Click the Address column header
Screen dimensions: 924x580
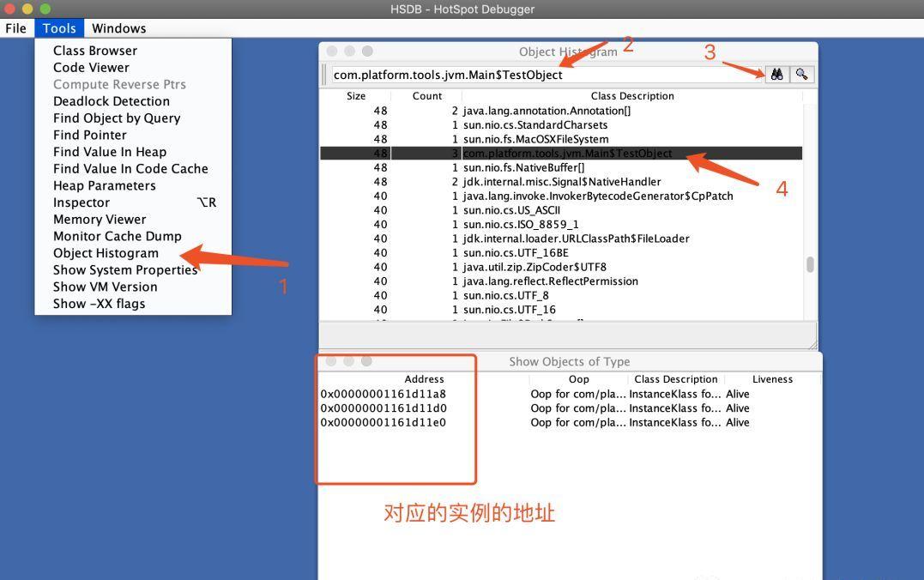point(424,379)
